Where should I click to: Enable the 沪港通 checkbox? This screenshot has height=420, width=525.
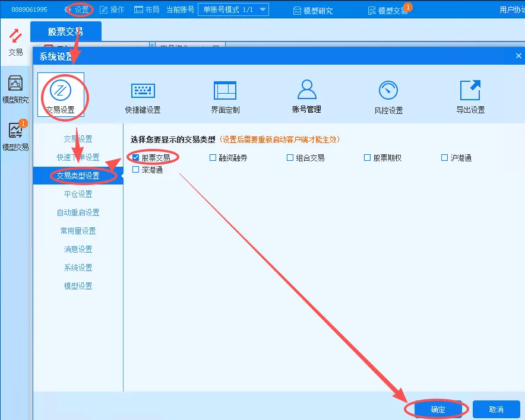coord(445,158)
